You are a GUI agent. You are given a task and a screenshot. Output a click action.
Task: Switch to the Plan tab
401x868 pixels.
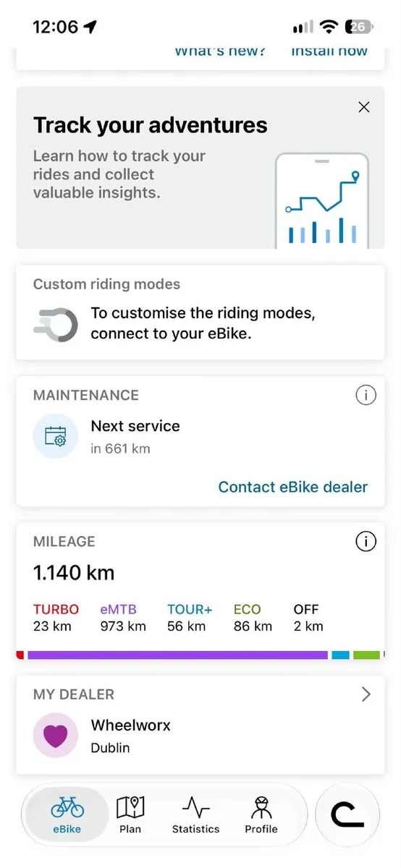pyautogui.click(x=130, y=814)
